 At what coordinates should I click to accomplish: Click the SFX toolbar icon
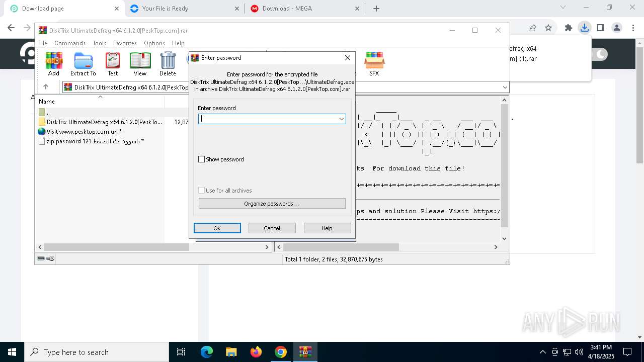(374, 64)
